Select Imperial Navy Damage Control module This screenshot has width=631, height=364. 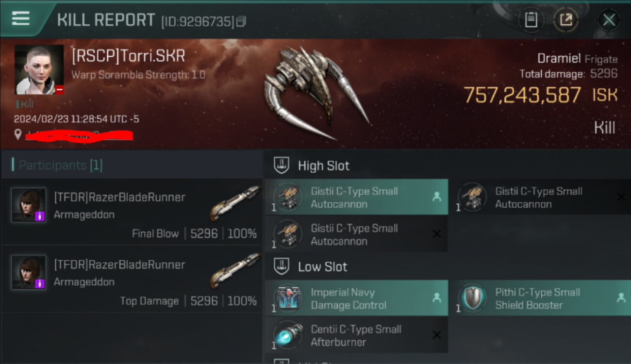click(357, 298)
